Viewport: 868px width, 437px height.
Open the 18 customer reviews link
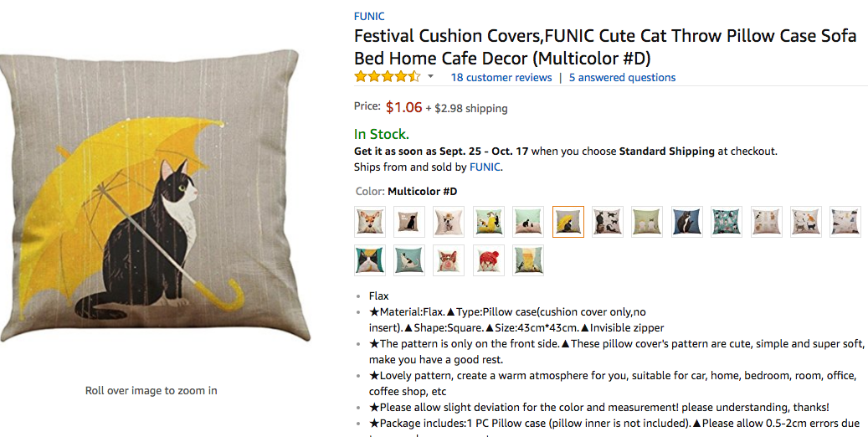[501, 78]
